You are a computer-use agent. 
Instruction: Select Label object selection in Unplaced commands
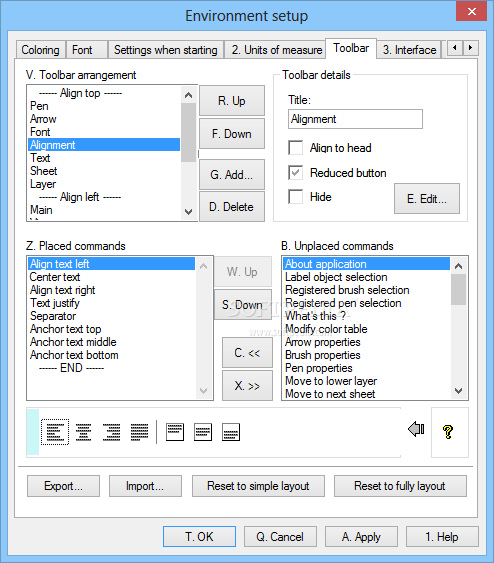point(367,277)
